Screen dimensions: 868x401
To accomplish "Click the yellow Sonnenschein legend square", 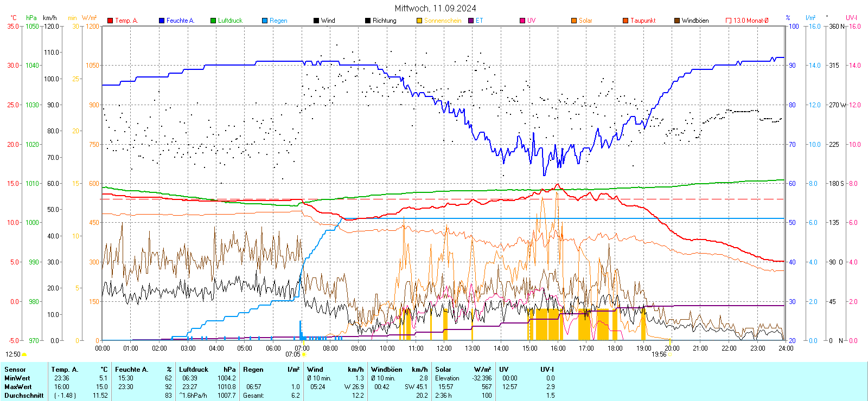I will (419, 21).
